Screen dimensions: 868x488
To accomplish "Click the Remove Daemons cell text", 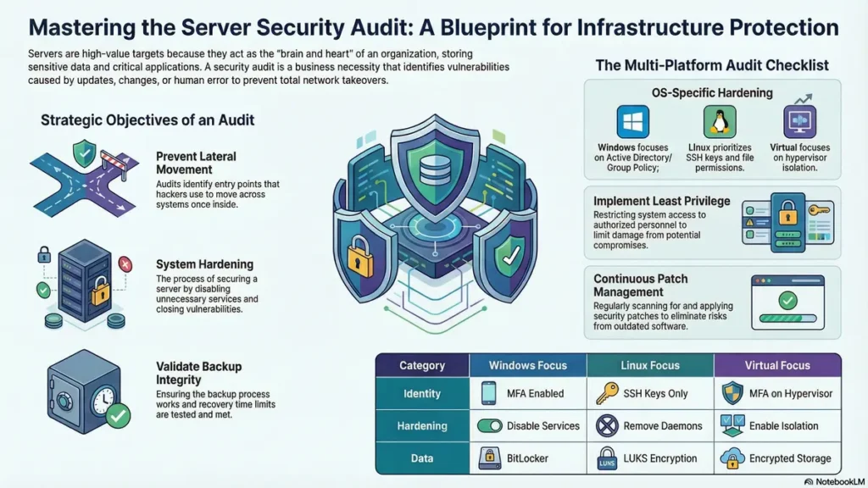I will coord(663,425).
